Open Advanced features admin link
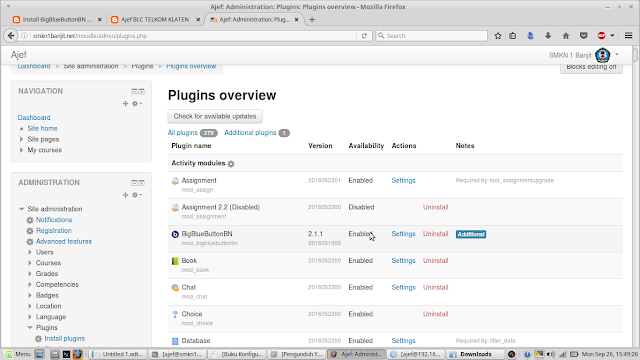The image size is (640, 360). click(64, 242)
